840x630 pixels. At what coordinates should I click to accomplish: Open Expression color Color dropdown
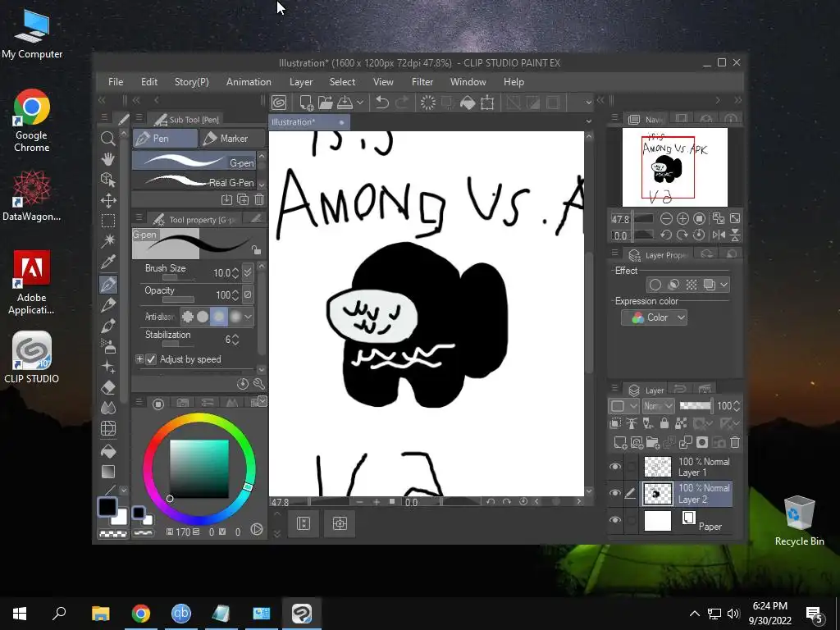(654, 317)
